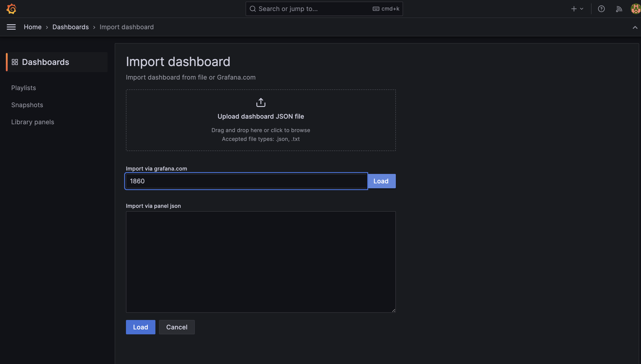Click the user profile avatar icon
Viewport: 641px width, 364px height.
[x=635, y=9]
